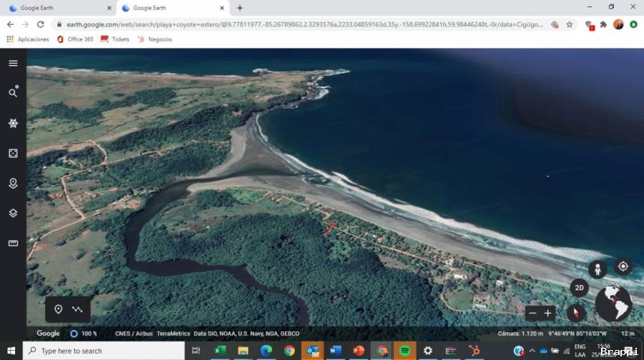
Task: Open the Office 365 bookmark
Action: (x=74, y=39)
